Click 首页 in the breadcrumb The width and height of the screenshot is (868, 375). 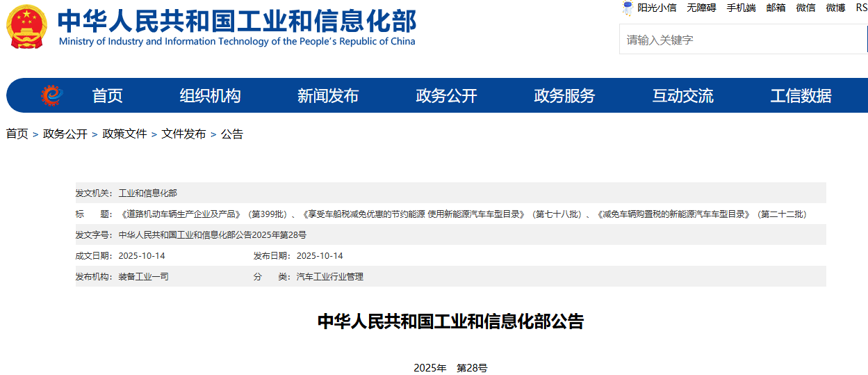[x=17, y=134]
